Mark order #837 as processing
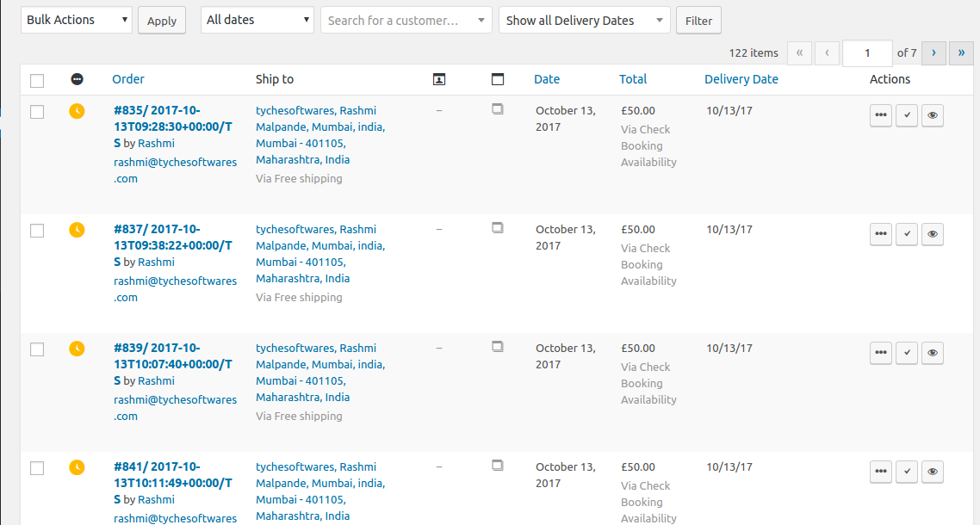The height and width of the screenshot is (525, 980). point(881,234)
